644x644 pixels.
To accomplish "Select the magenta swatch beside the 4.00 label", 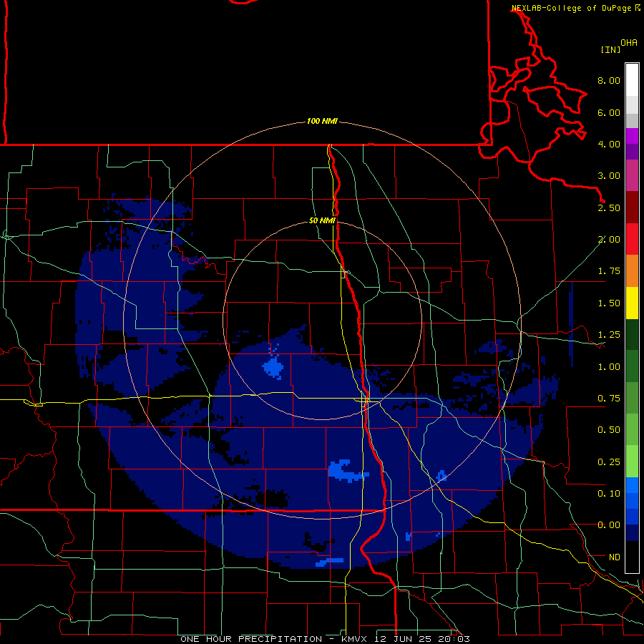I will (x=632, y=136).
